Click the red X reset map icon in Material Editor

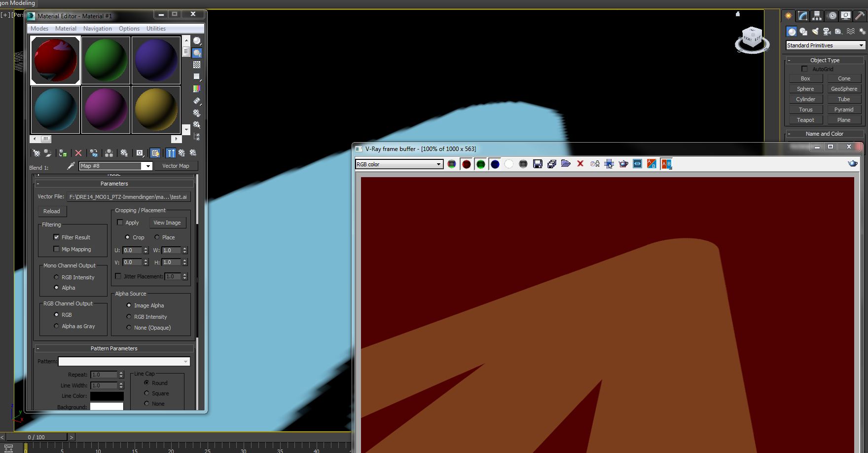point(78,153)
